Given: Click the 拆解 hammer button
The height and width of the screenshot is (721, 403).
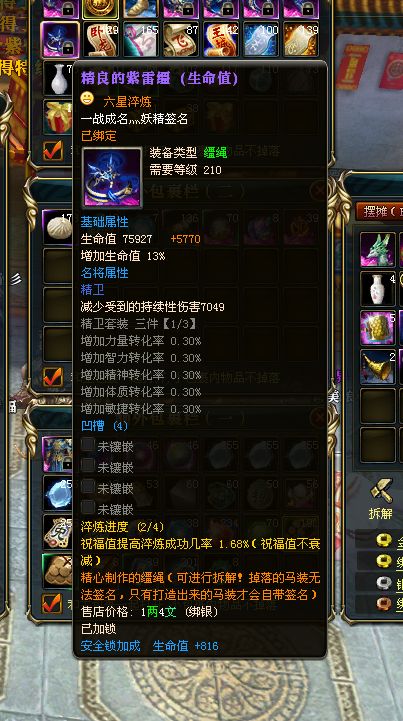Looking at the screenshot, I should (381, 498).
